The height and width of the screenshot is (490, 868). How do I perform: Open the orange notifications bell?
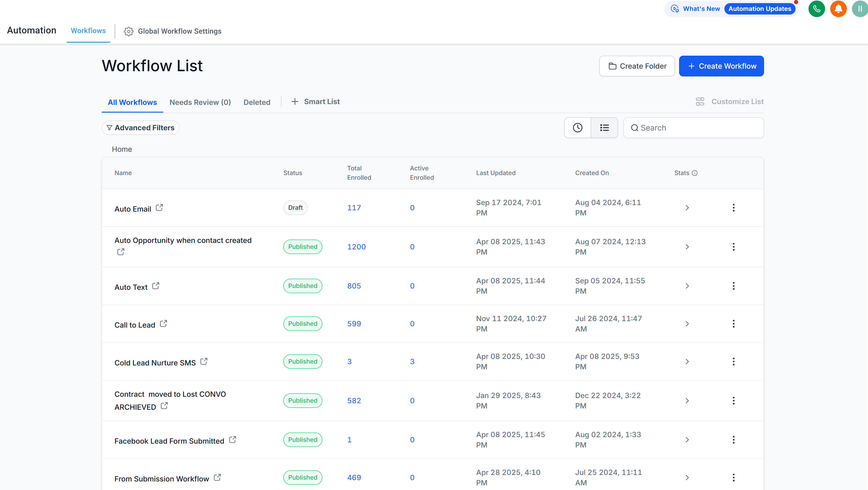(838, 9)
